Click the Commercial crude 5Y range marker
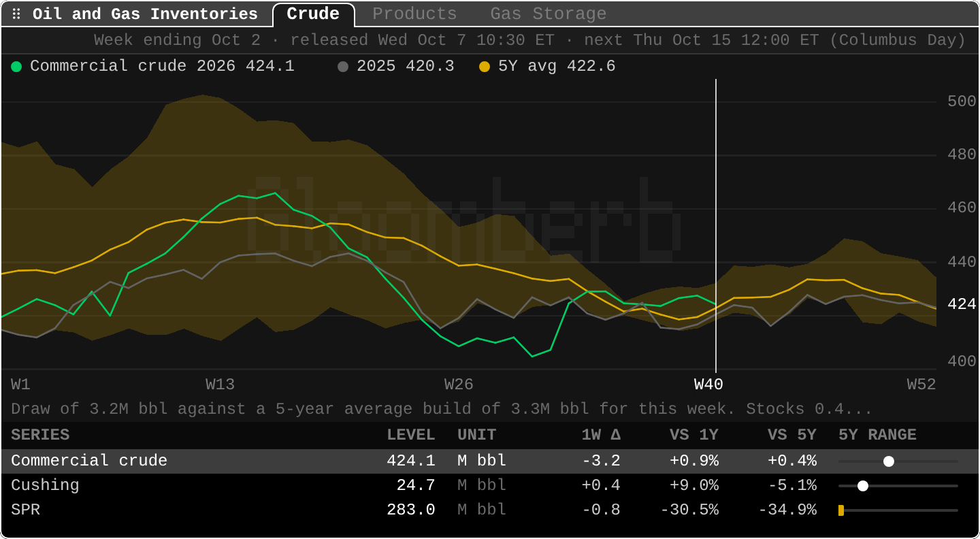The height and width of the screenshot is (539, 980). coord(888,461)
